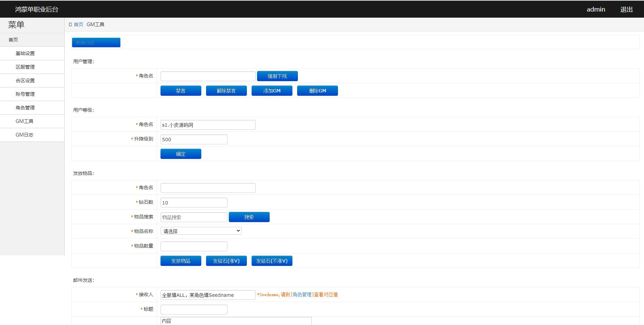Click the 添加GM button
Screen dimensions: 644x325
pos(272,90)
